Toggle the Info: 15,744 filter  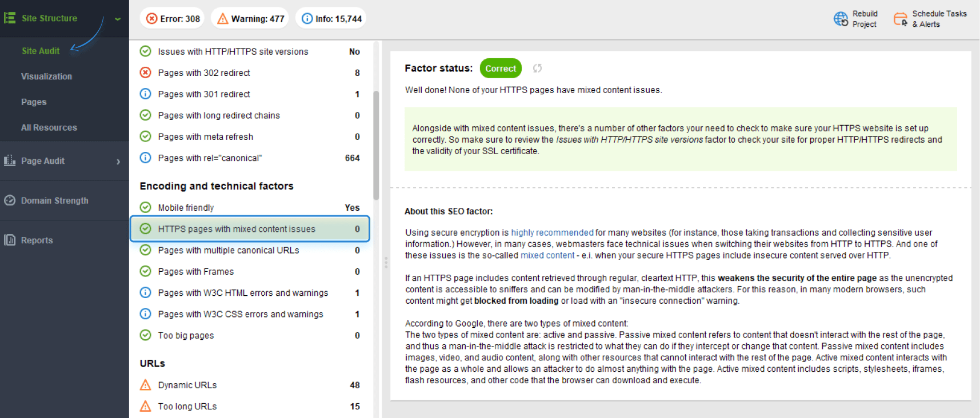(331, 19)
